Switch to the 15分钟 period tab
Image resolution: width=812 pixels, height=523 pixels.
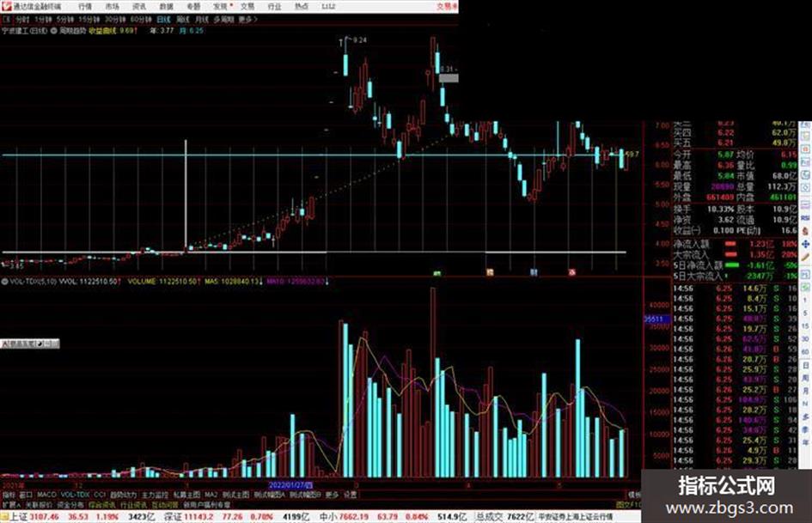pyautogui.click(x=89, y=20)
